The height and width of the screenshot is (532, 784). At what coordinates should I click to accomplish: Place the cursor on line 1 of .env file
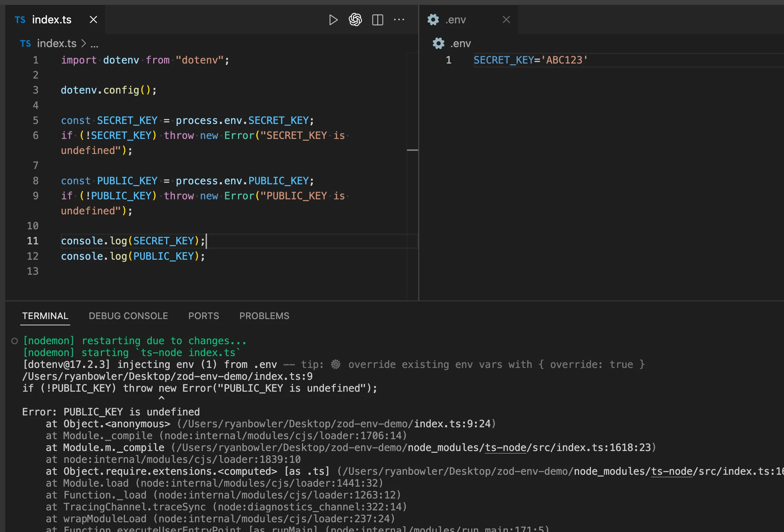531,60
